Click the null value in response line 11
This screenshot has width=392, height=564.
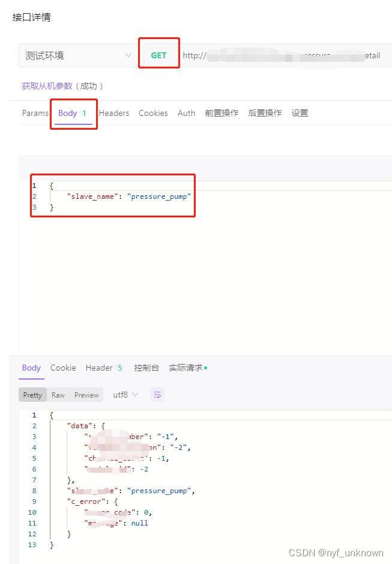pyautogui.click(x=139, y=523)
